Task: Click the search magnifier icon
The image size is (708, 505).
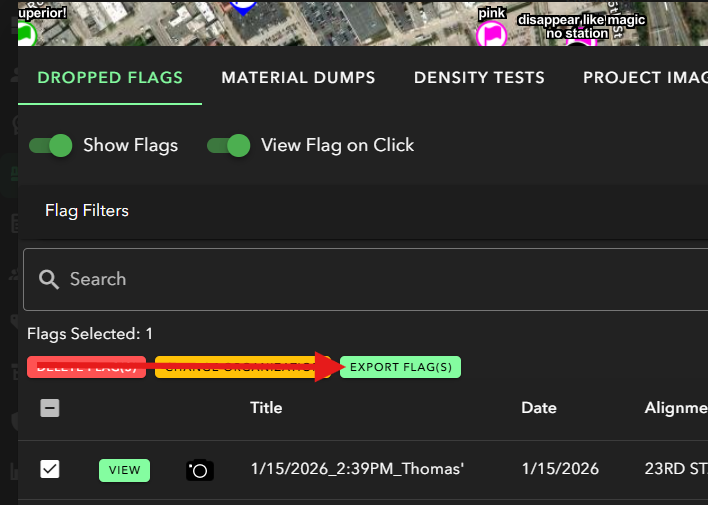Action: pos(49,279)
